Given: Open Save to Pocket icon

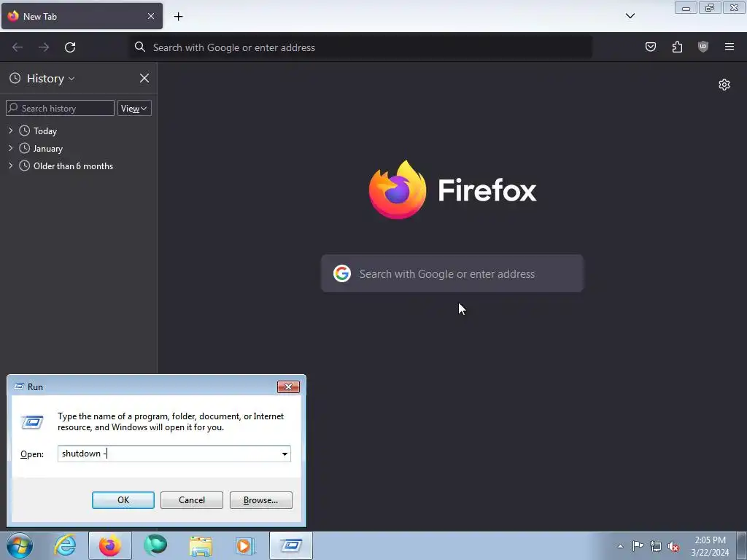Looking at the screenshot, I should (x=650, y=47).
